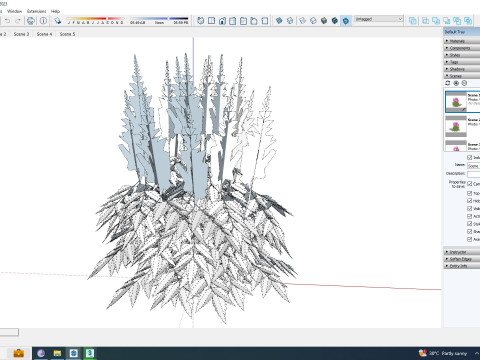Toggle Include in animation checkbox
The image size is (480, 360).
pos(469,157)
